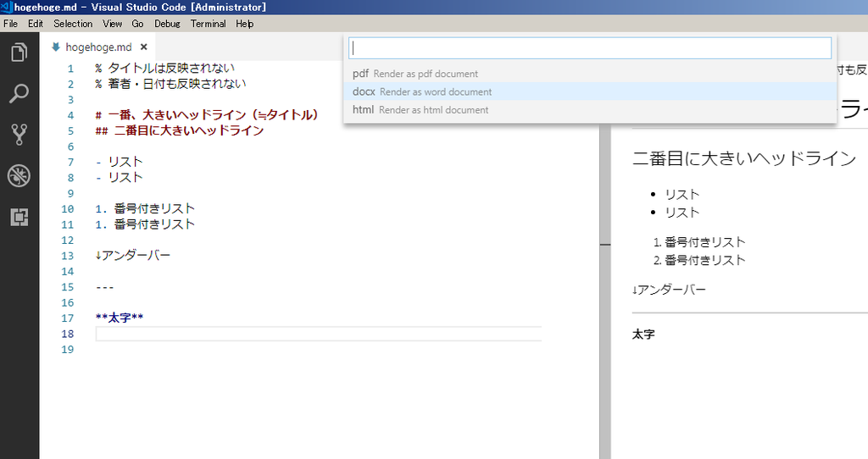This screenshot has width=868, height=459.
Task: Open the Selection menu
Action: click(73, 24)
